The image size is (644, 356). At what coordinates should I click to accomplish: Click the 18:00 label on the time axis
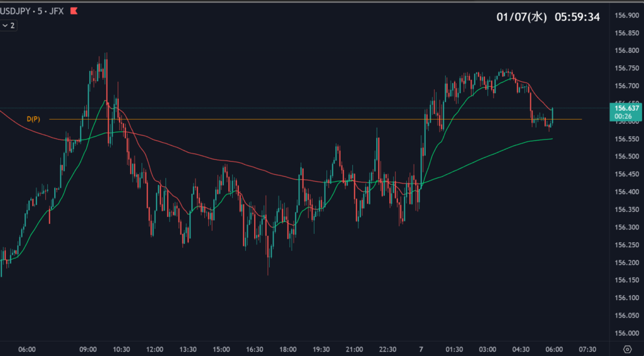(288, 350)
